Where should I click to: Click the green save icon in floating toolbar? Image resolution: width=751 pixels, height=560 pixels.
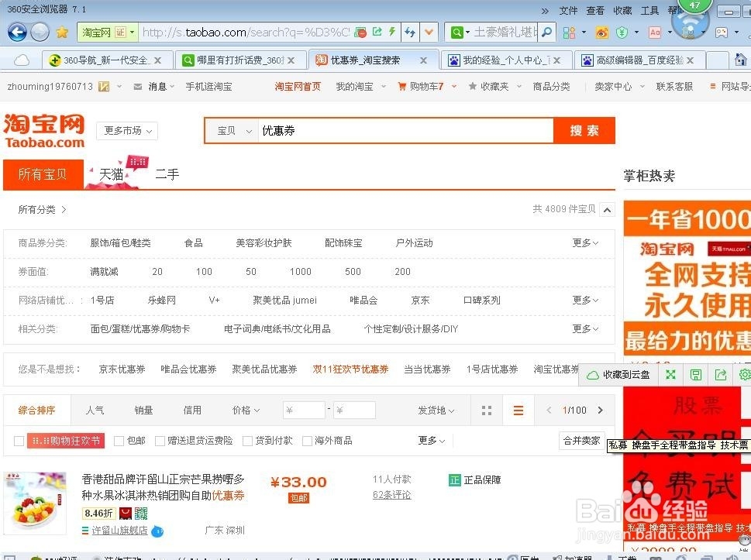click(x=695, y=375)
